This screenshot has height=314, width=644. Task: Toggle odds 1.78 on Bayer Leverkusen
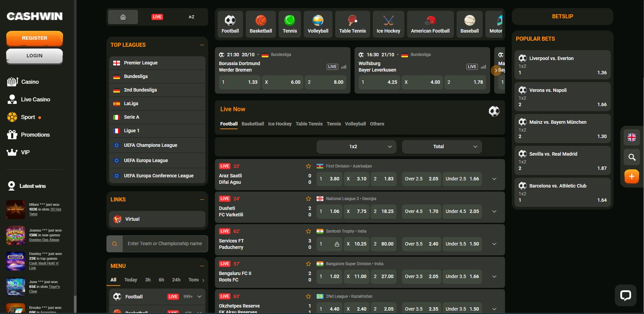coord(465,82)
